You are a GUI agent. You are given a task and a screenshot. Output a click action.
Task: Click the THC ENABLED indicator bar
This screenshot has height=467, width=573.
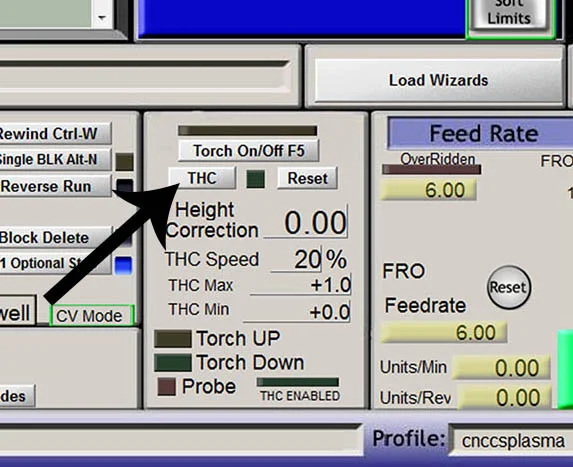point(298,382)
